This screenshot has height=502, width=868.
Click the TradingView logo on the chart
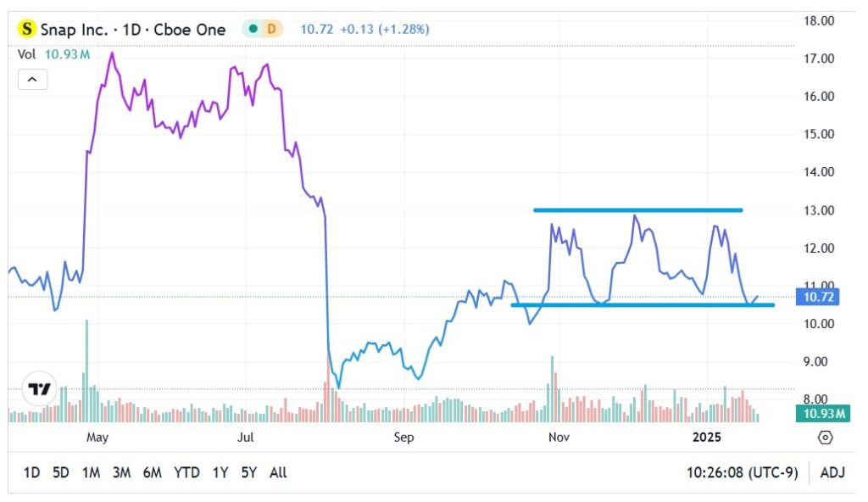pos(39,388)
